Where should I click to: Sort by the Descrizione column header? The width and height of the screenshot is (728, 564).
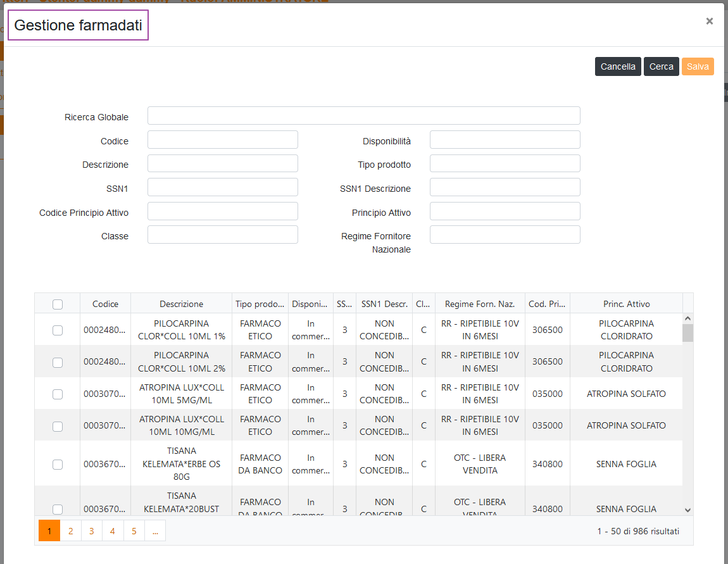(x=181, y=304)
